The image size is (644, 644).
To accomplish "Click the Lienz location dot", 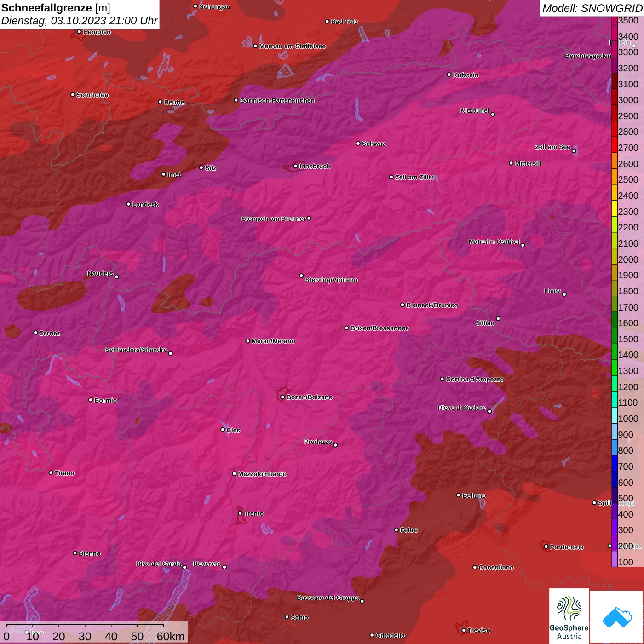I will click(x=564, y=294).
